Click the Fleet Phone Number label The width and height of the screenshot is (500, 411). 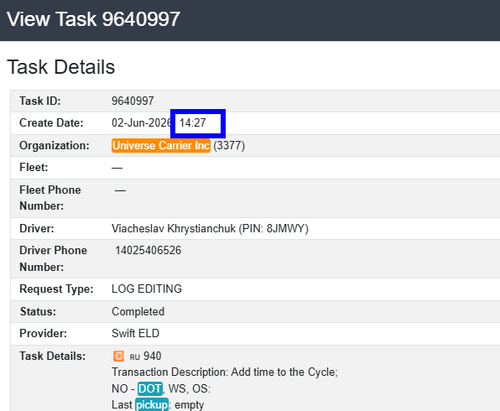(50, 198)
